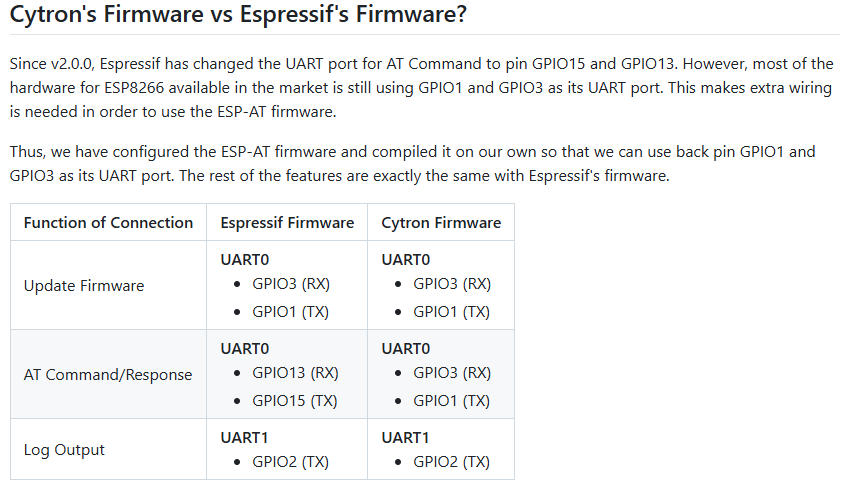Click "GPIO2 (TX)" under Espressif Firmware
The width and height of the screenshot is (857, 495).
click(290, 462)
